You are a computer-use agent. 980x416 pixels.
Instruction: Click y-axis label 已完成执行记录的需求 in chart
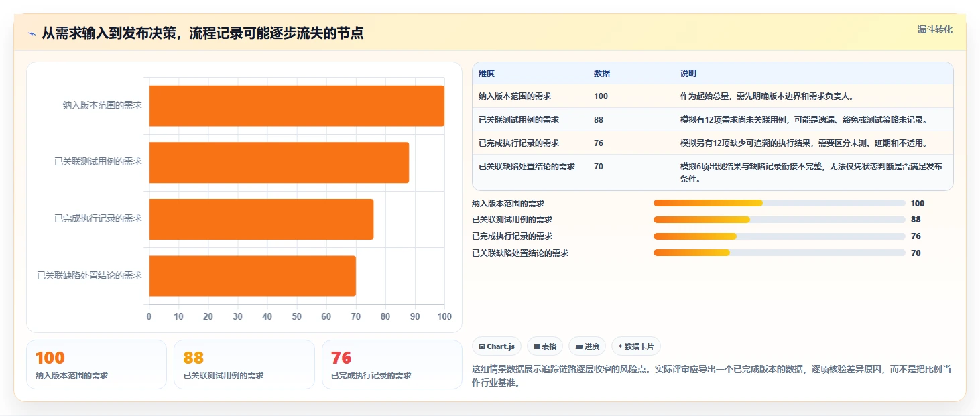(98, 218)
